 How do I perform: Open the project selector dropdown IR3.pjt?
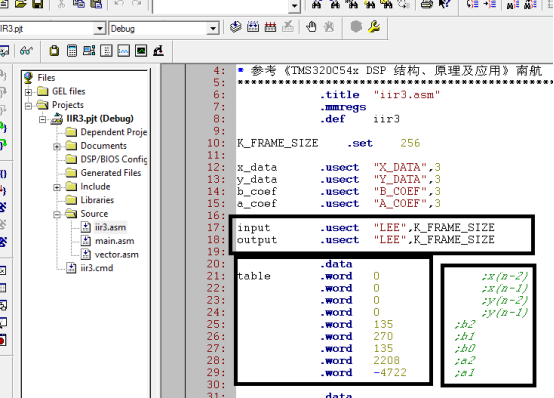point(100,28)
